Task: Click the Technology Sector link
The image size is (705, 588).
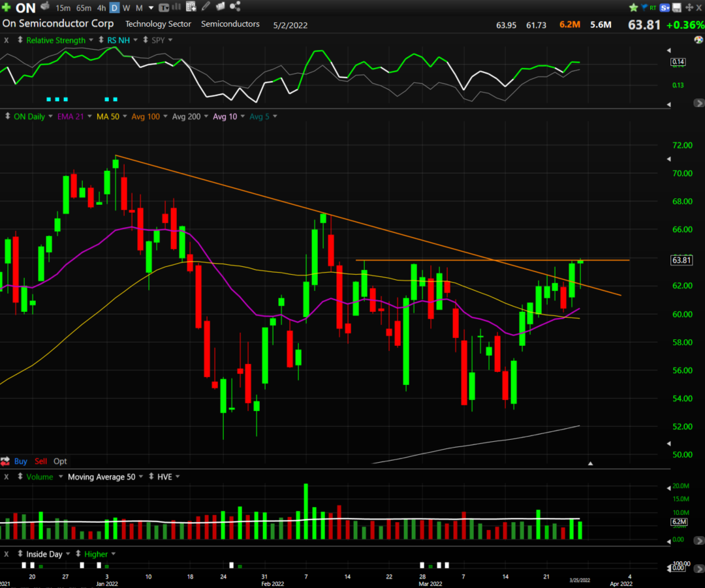Action: point(158,24)
